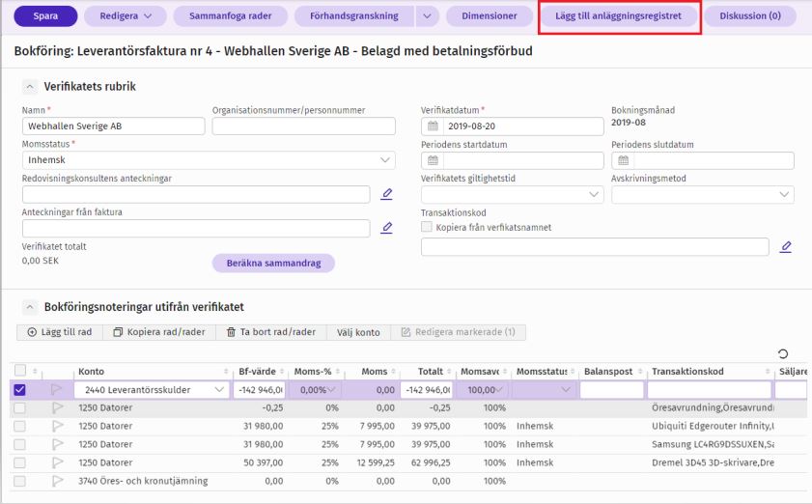Click the Organisationsnummer/personnummer field
Screen dimensions: 812x504
pos(303,126)
